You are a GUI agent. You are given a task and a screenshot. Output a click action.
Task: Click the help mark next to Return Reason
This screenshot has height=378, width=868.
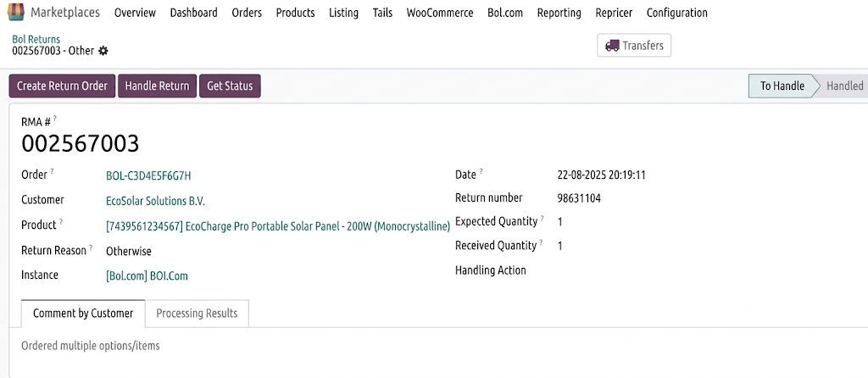91,247
